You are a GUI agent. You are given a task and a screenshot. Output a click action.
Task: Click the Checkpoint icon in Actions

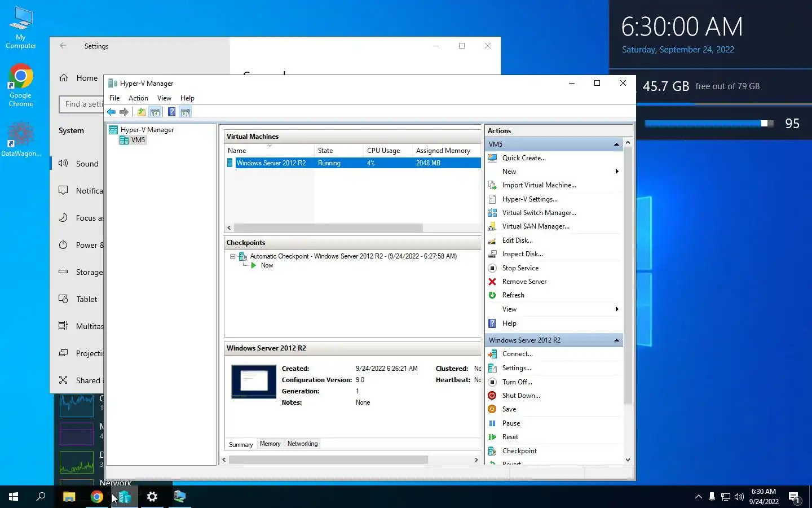click(x=492, y=451)
